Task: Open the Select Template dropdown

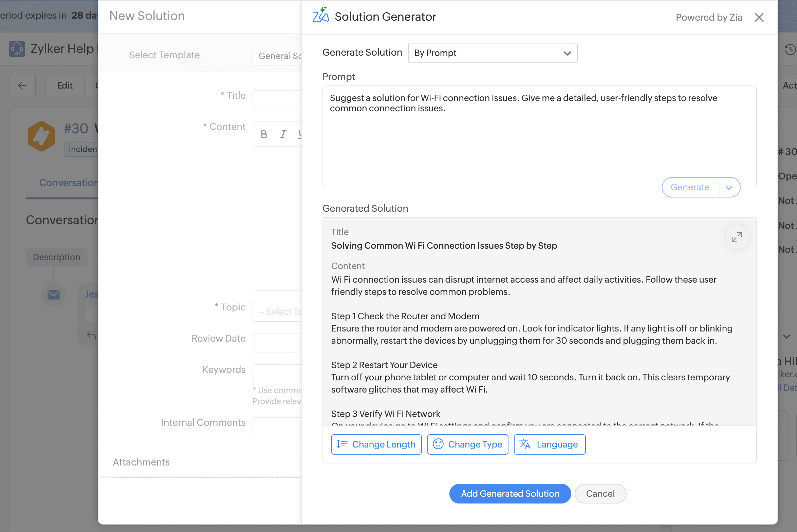Action: (278, 56)
